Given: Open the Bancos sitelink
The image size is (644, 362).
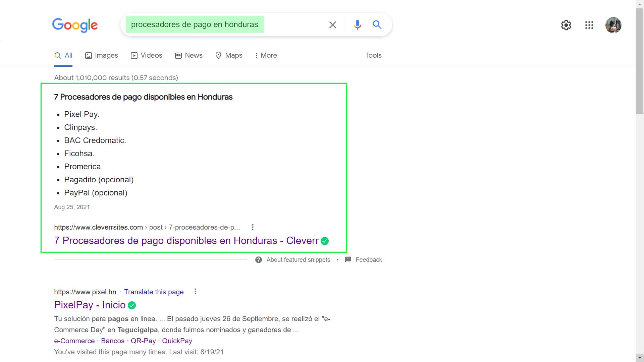Looking at the screenshot, I should click(x=113, y=341).
